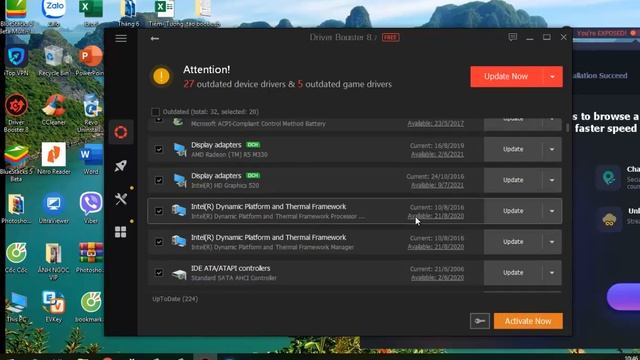Expand the Update Now dropdown arrow
640x360 pixels.
tap(552, 77)
